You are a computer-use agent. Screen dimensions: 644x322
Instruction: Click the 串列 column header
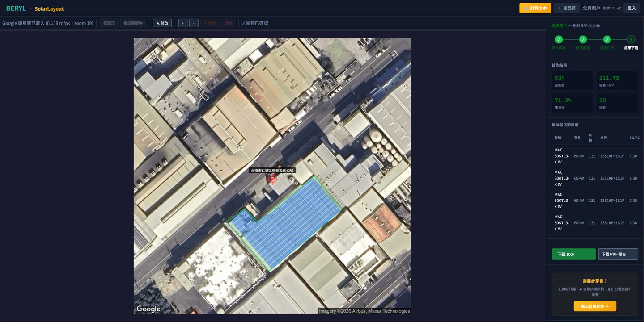pyautogui.click(x=604, y=138)
